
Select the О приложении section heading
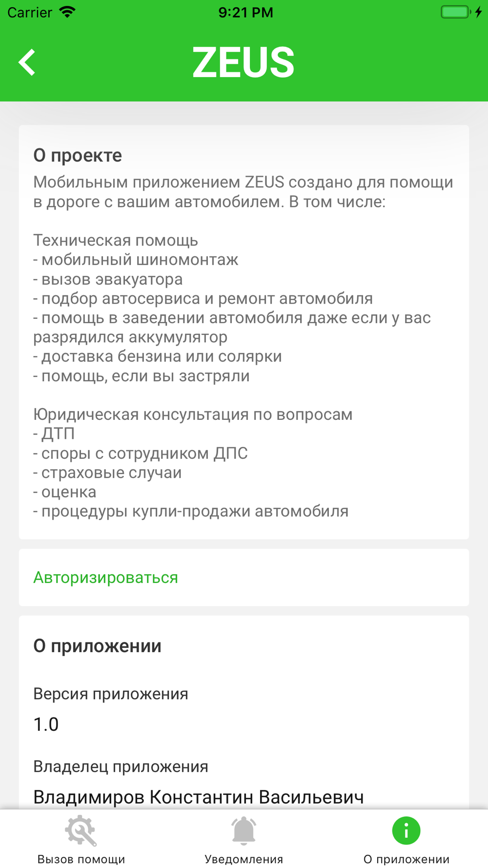(x=97, y=646)
